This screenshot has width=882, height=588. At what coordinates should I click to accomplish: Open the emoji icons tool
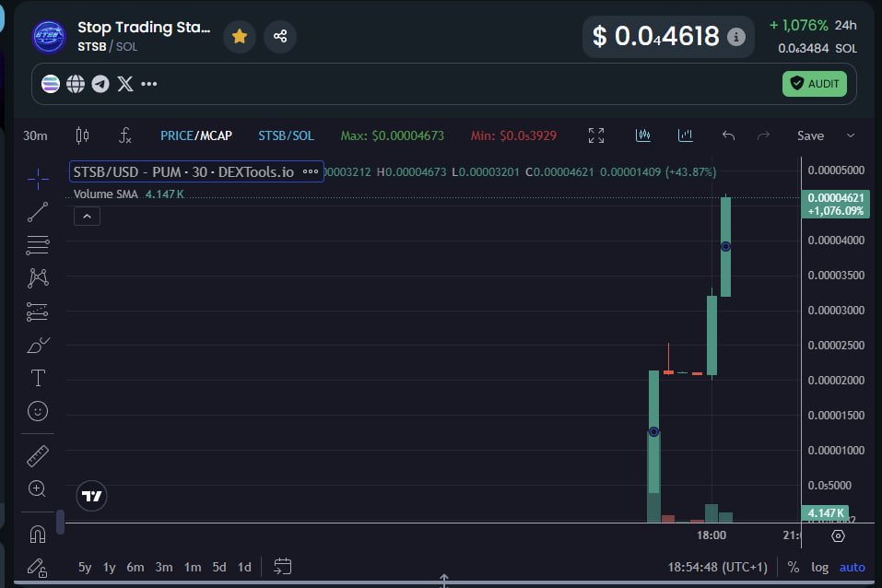[x=38, y=411]
